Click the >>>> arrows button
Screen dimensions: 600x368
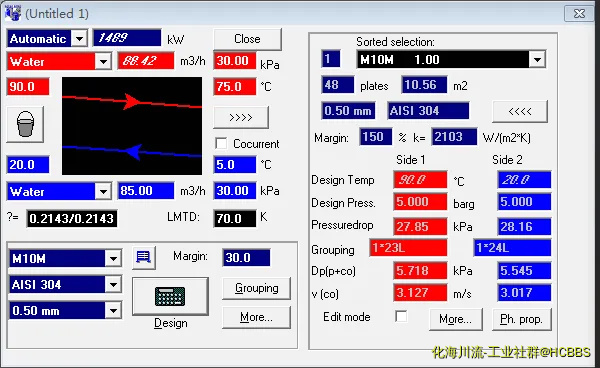click(x=241, y=117)
